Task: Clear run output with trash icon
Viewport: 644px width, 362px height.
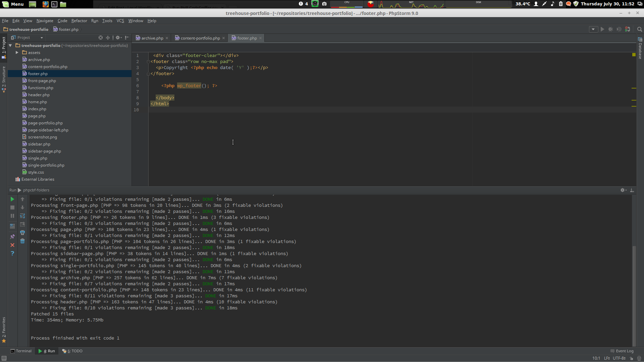Action: click(x=22, y=241)
